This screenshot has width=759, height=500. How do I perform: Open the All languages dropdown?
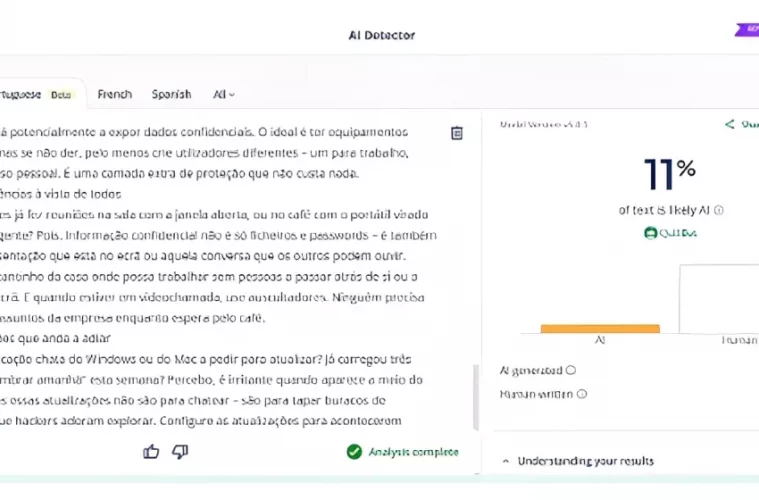224,95
